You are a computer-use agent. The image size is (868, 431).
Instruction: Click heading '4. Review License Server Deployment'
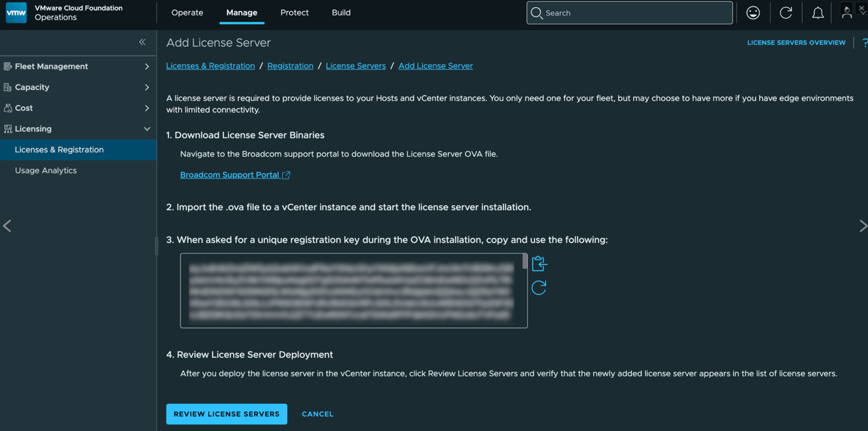(x=249, y=355)
